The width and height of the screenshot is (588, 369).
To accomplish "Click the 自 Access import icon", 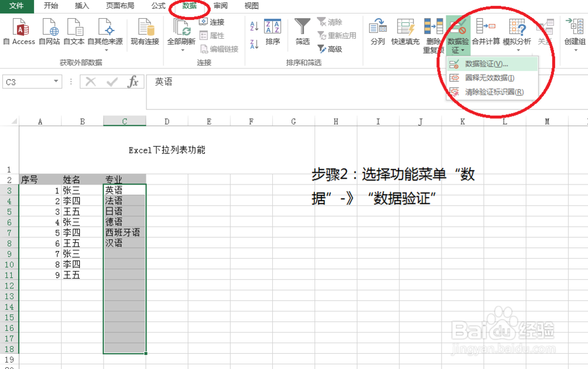I will click(x=19, y=32).
